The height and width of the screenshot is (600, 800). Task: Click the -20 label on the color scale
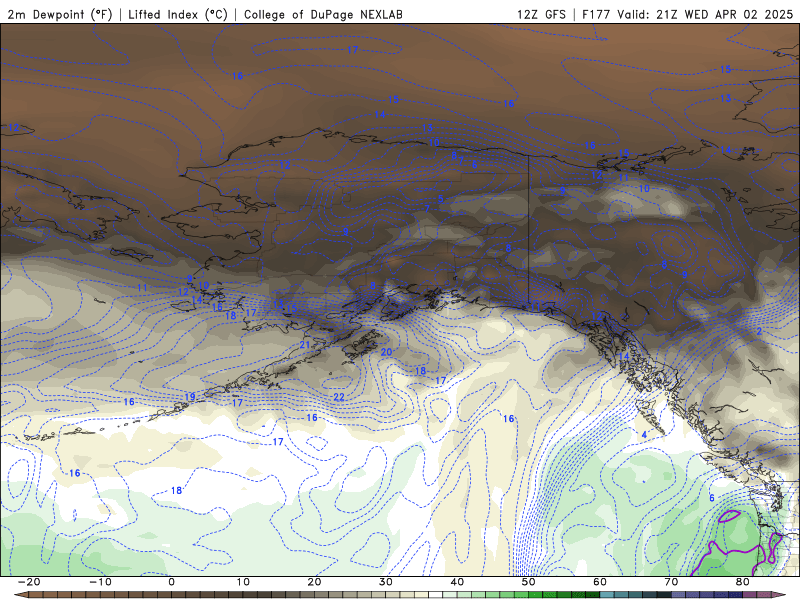(x=29, y=582)
